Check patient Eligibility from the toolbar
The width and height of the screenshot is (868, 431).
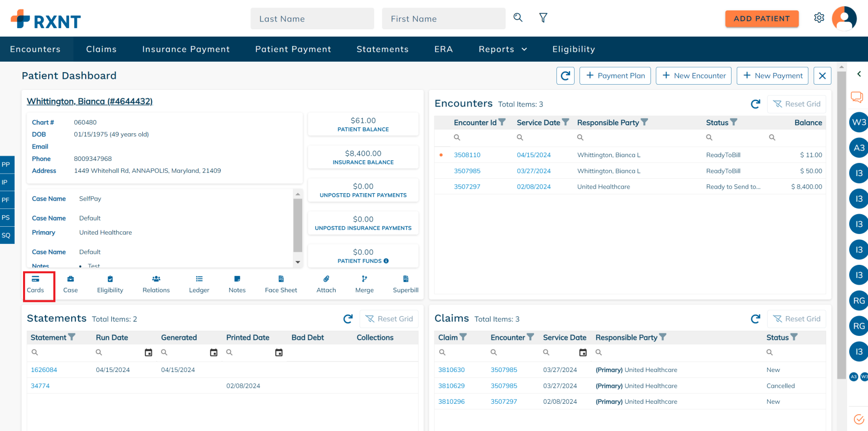[110, 284]
